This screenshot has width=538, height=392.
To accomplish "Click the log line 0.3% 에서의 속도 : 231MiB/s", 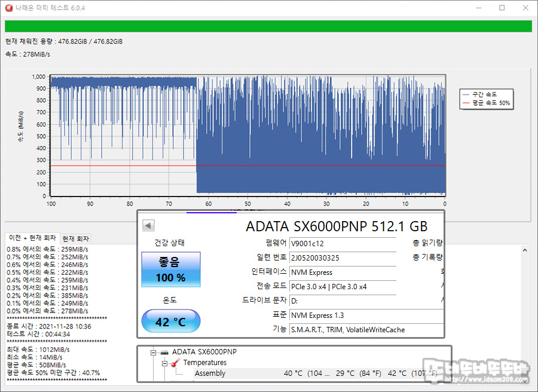I will point(47,288).
